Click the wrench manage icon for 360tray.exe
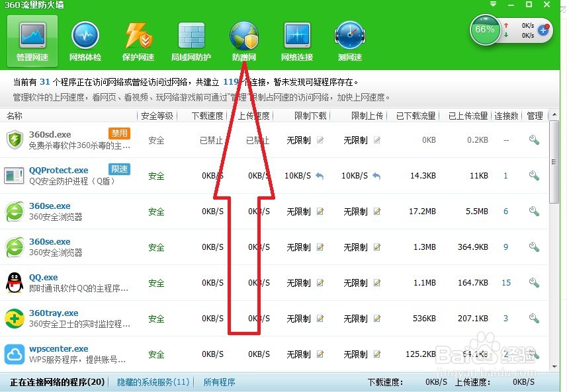567x392 pixels. point(534,319)
